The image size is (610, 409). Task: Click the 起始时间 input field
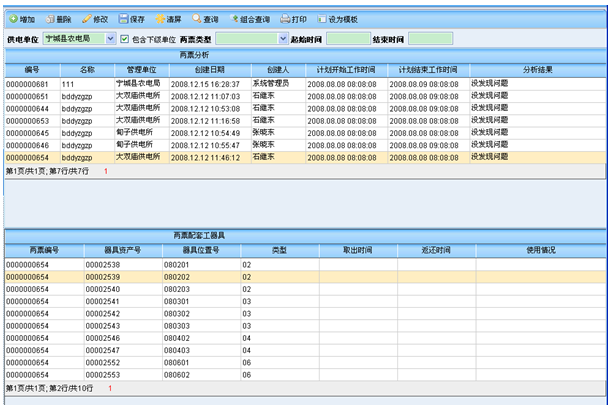(348, 39)
